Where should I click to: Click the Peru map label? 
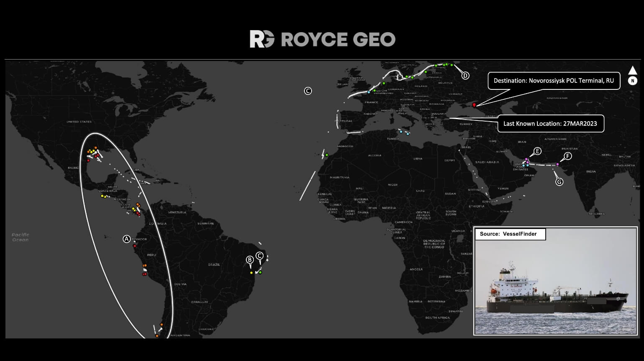(x=151, y=255)
